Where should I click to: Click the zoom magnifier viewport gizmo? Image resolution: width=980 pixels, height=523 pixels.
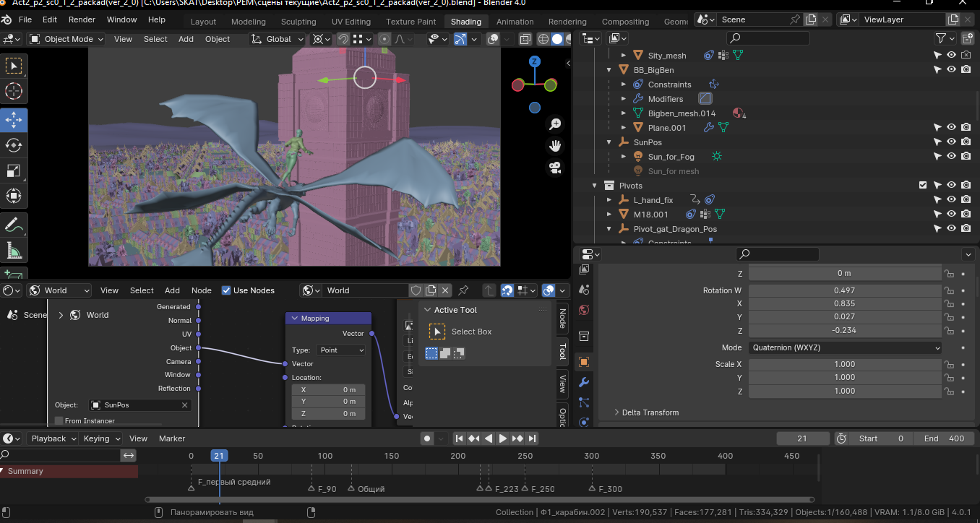point(555,124)
